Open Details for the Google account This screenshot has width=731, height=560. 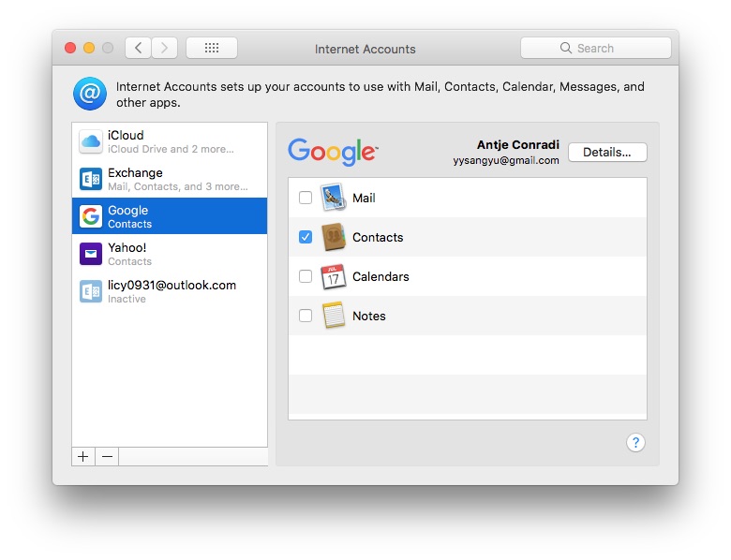coord(607,152)
